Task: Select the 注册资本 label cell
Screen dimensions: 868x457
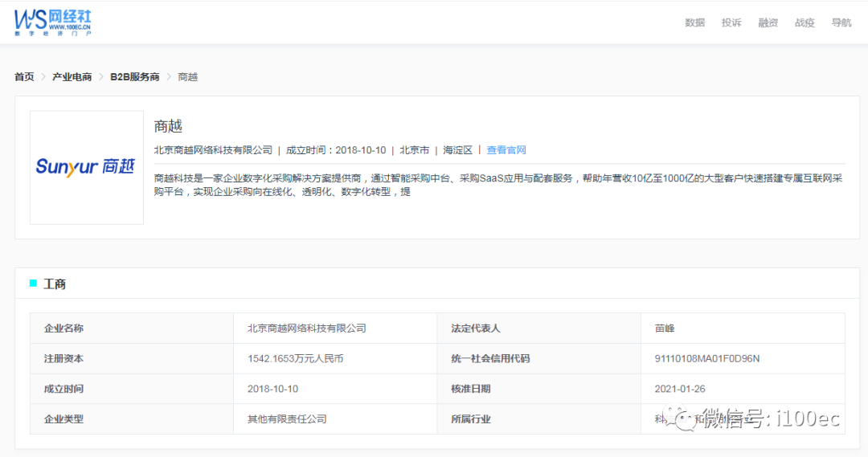Action: pos(132,358)
